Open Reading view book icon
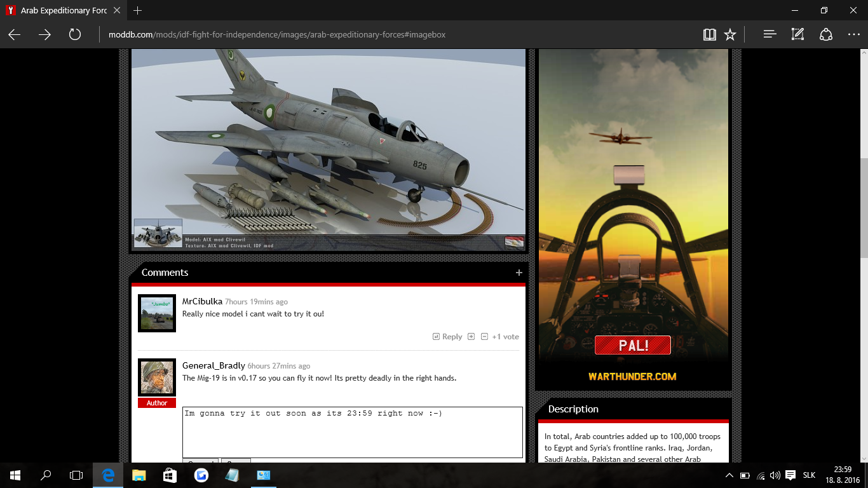Screen dimensions: 868x488 [x=710, y=35]
